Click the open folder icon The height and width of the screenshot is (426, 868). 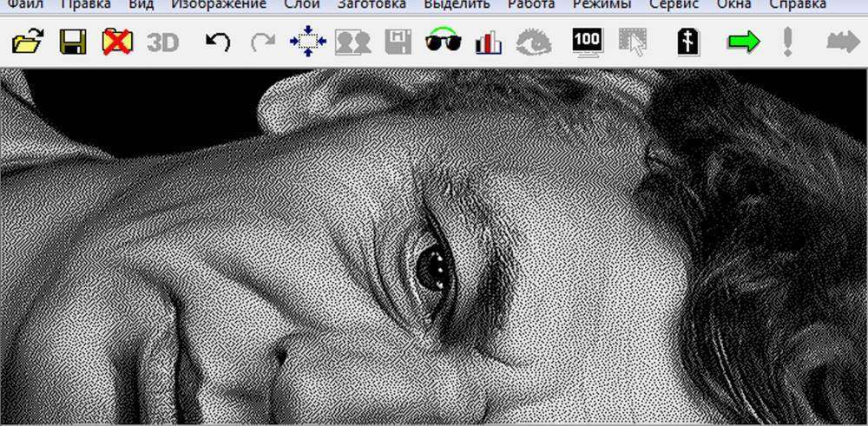tap(28, 42)
